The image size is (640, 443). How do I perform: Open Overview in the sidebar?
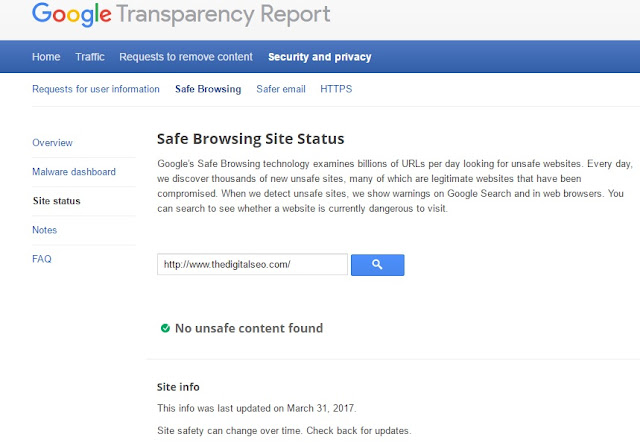tap(52, 143)
